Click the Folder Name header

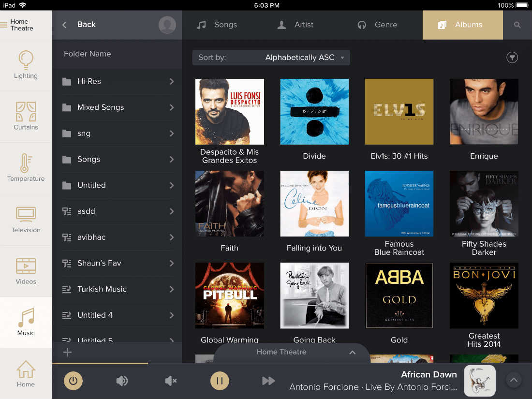pyautogui.click(x=88, y=54)
